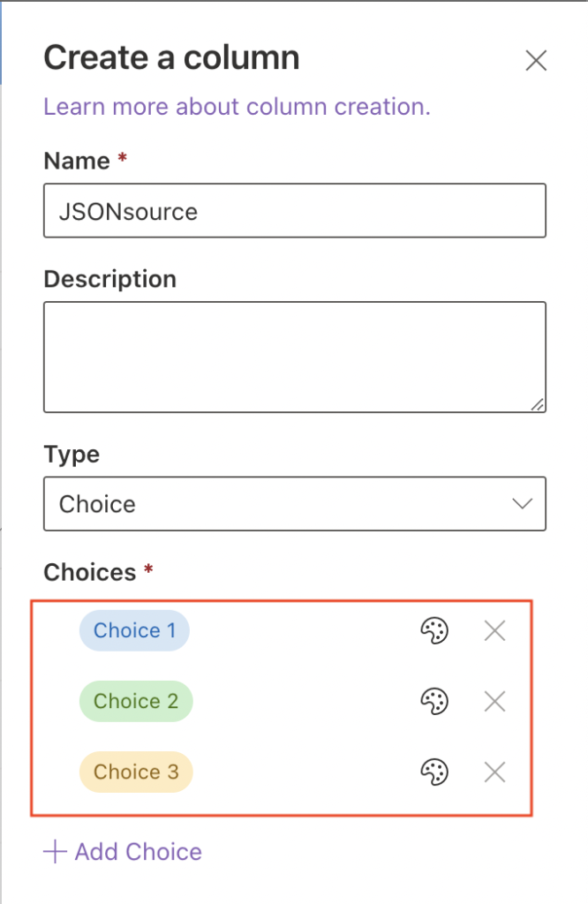Click the Create a column heading
Screen dimensions: 588x904
172,57
